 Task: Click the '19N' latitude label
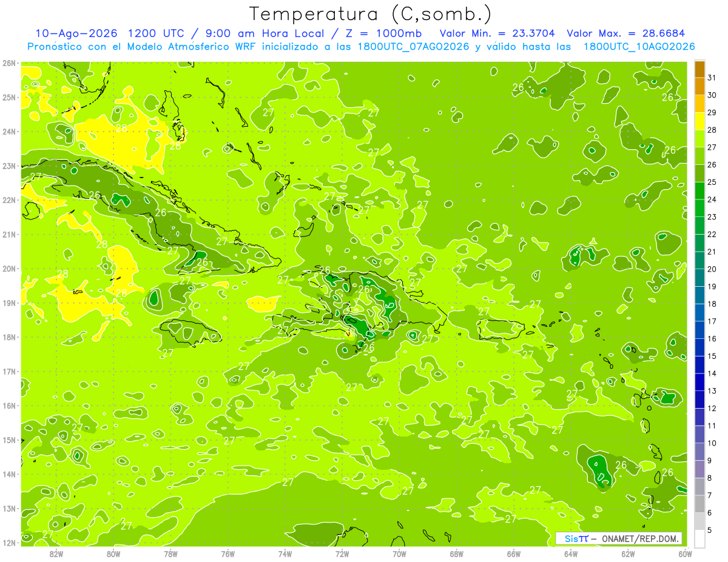coord(8,303)
